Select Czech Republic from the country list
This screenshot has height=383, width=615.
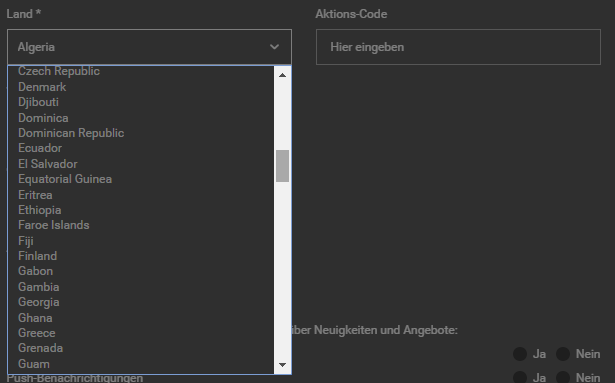141,71
